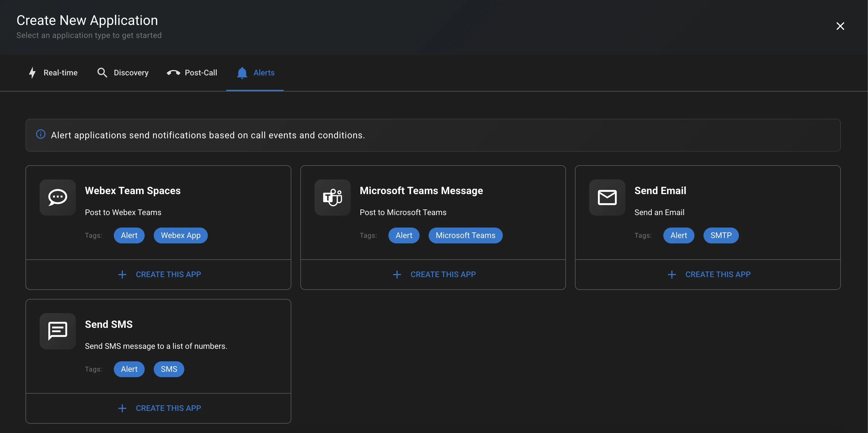Create the Webex Team Spaces app

click(x=158, y=275)
